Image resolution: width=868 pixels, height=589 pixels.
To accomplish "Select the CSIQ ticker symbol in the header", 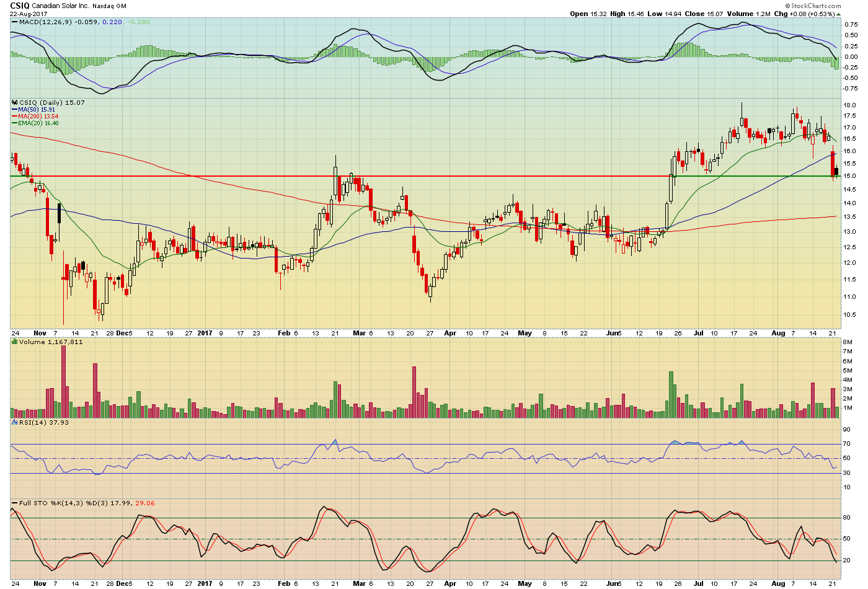I will [20, 6].
